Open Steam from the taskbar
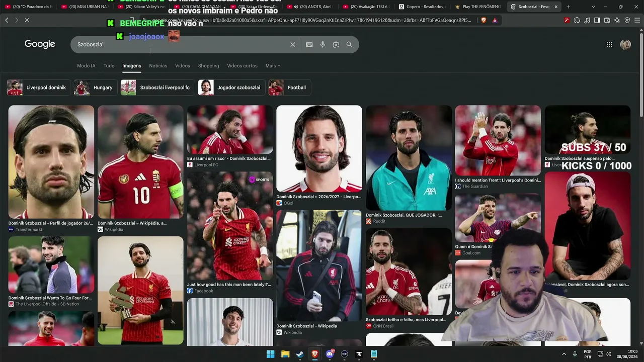The image size is (644, 362). click(x=300, y=354)
